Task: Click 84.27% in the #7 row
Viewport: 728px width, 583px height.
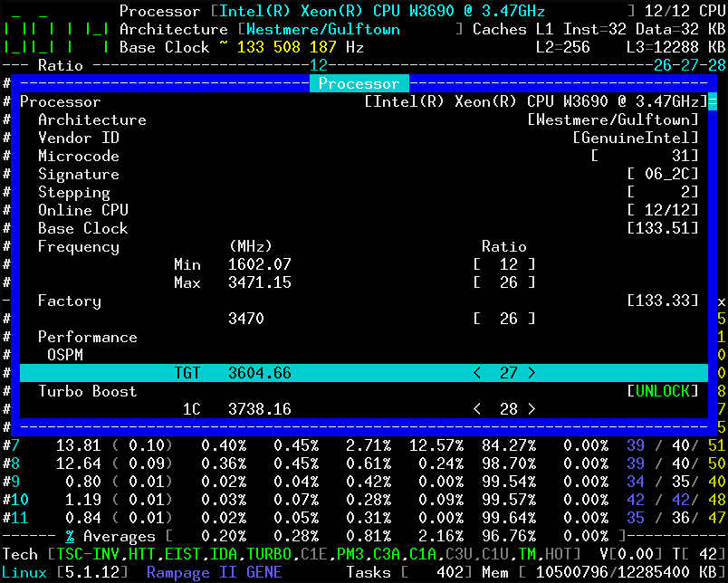Action: [509, 445]
